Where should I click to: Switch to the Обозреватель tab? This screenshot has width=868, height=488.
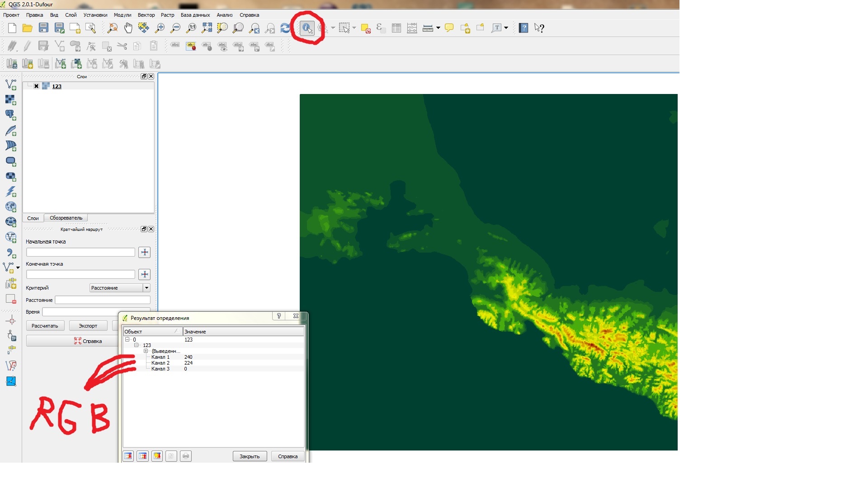66,218
